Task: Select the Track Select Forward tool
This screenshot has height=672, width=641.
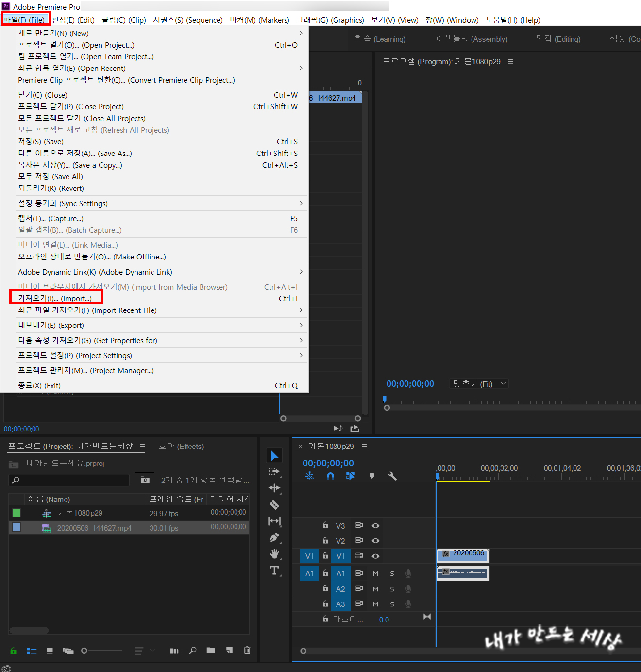Action: click(x=274, y=472)
